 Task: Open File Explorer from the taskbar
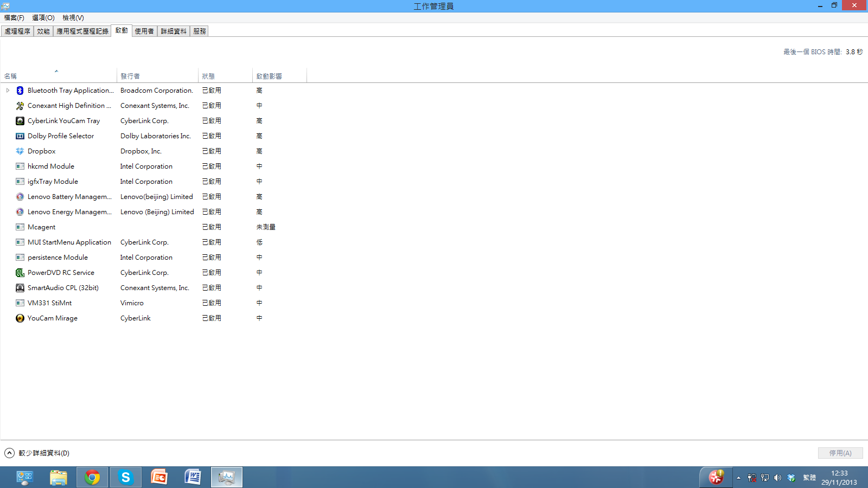(x=59, y=477)
